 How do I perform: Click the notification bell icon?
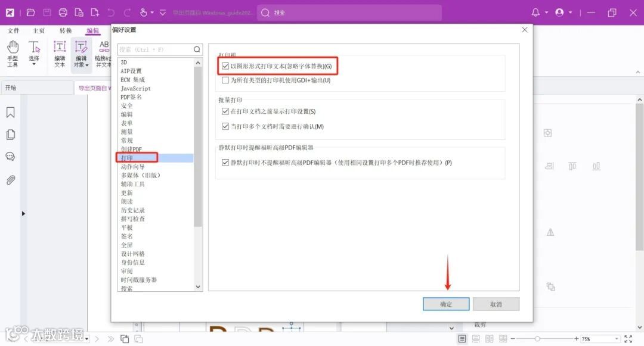tap(535, 13)
